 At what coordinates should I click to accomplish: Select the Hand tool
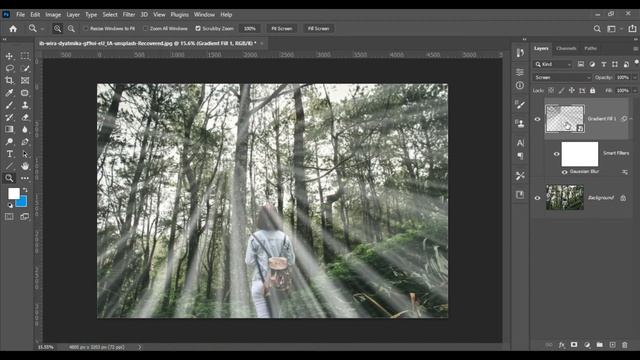(x=25, y=166)
